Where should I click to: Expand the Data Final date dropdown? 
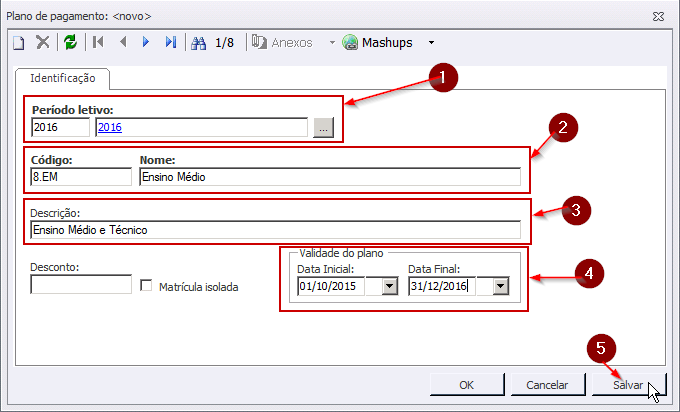click(x=500, y=286)
